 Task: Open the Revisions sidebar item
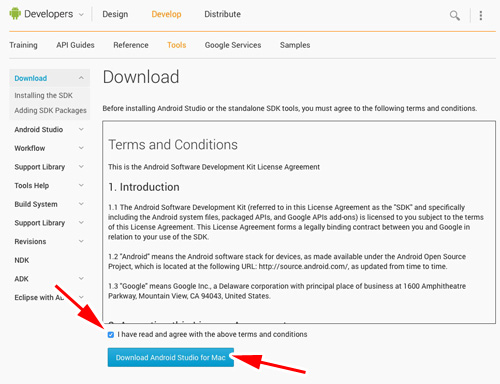30,241
